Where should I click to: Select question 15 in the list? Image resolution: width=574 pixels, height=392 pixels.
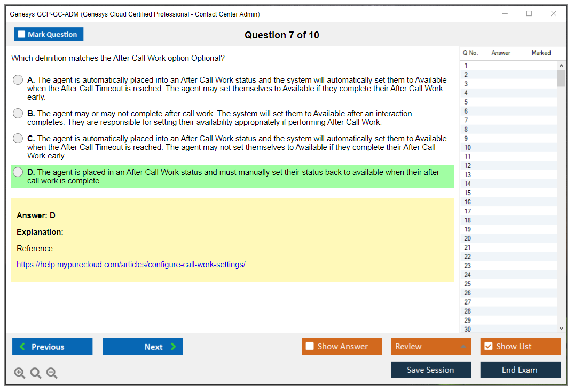[468, 193]
